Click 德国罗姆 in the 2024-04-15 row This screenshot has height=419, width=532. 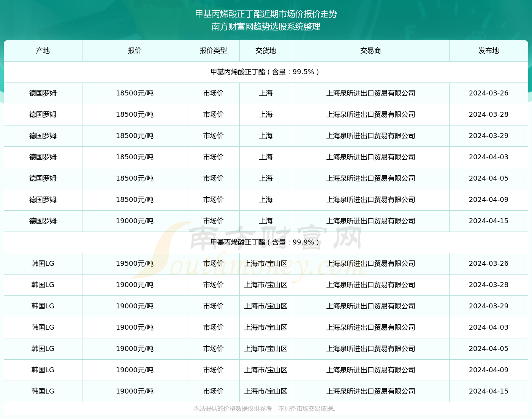click(43, 221)
